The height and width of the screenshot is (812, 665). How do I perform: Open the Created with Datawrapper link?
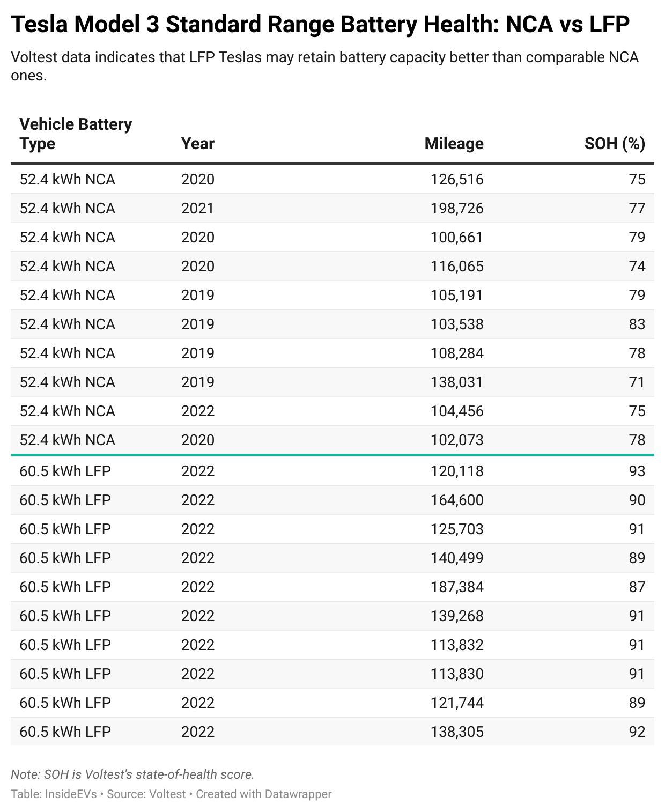(264, 794)
